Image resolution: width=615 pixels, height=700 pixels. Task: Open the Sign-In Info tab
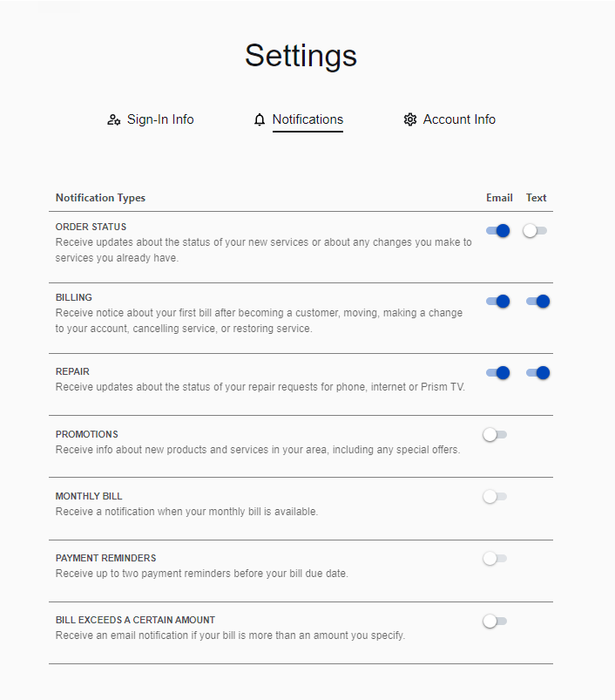[160, 119]
